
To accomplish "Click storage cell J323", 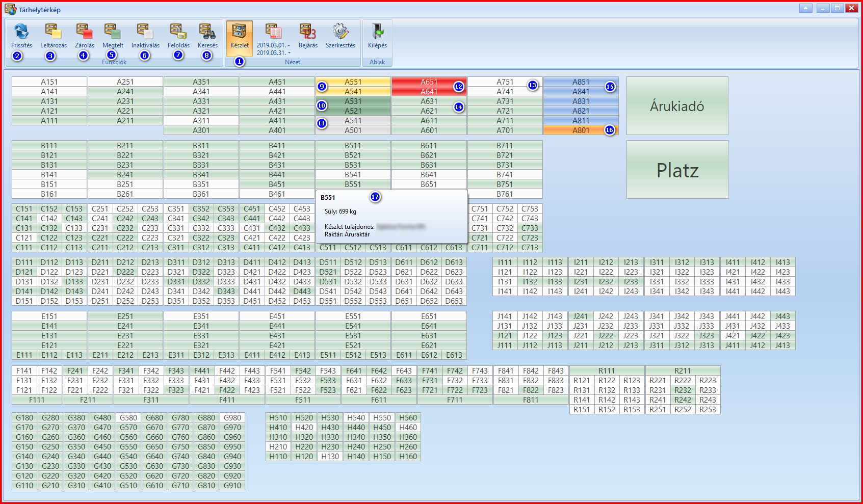I will coord(707,336).
